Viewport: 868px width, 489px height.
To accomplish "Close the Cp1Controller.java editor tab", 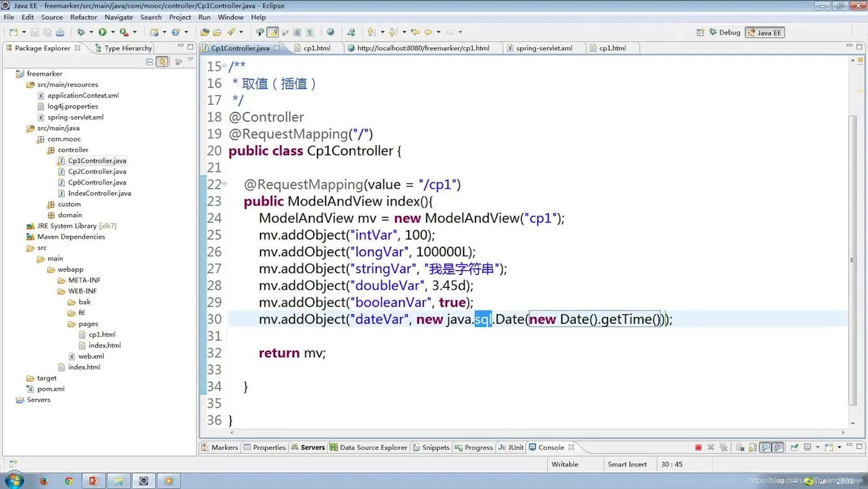I will coord(277,48).
